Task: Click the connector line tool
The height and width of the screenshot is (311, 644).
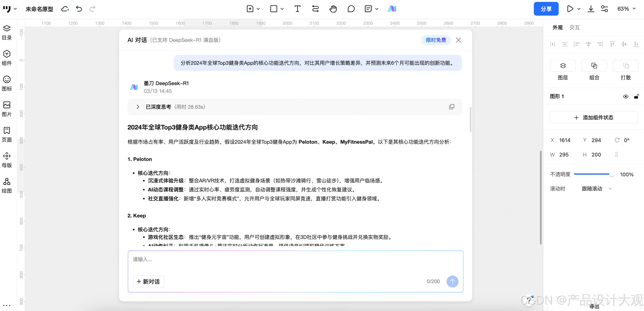Action: [315, 9]
